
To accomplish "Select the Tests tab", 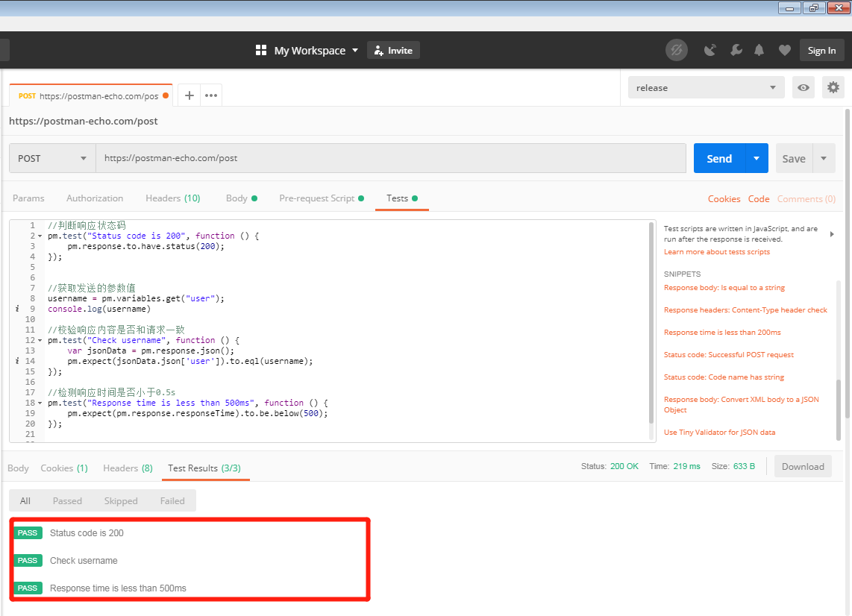I will 401,198.
